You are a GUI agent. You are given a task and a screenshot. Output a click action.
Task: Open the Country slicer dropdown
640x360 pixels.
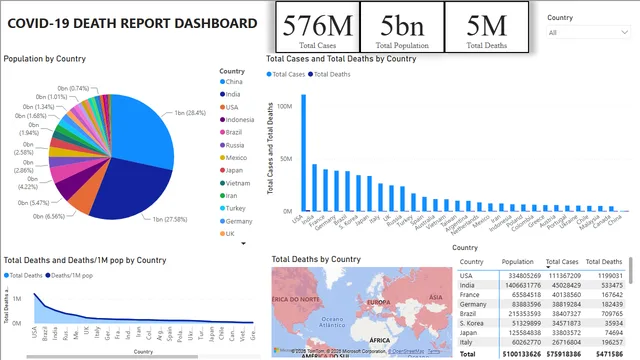click(x=588, y=32)
